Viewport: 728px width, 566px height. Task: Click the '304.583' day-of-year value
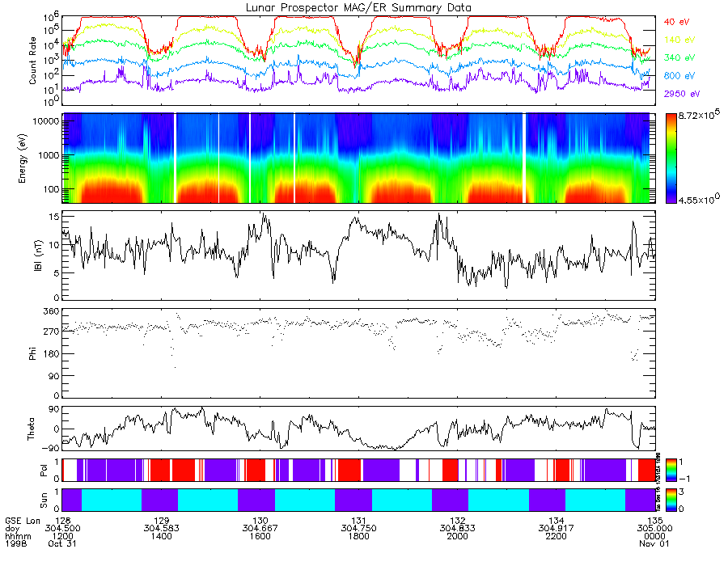coord(161,529)
